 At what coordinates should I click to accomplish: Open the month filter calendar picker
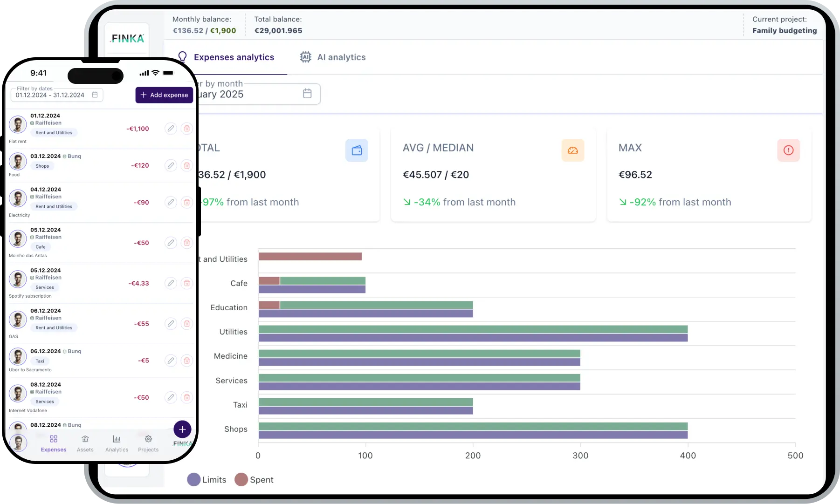[307, 94]
